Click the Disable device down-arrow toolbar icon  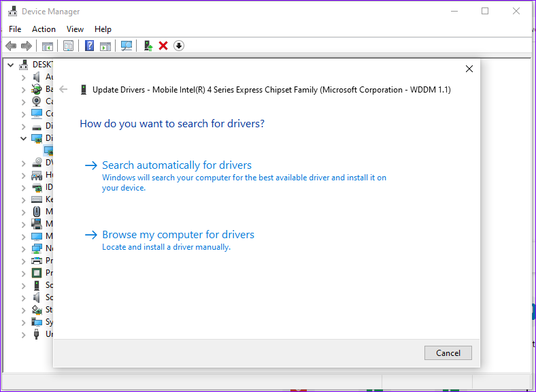[x=179, y=46]
